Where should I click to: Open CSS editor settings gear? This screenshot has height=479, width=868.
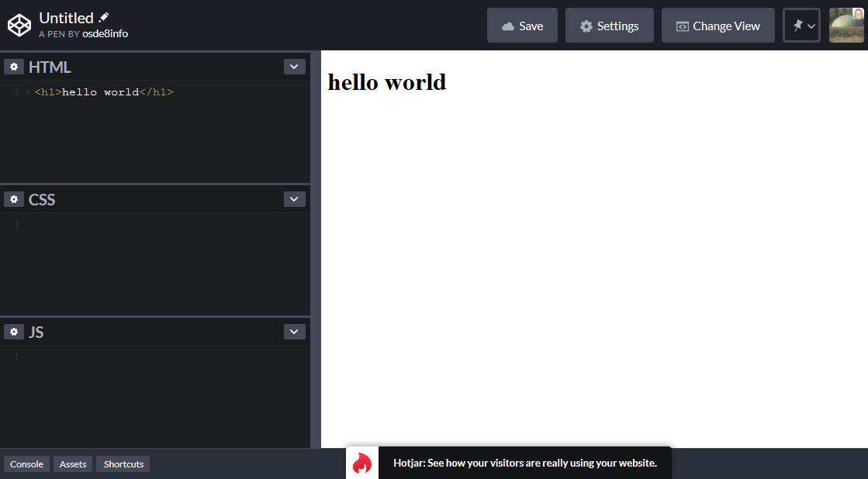[x=14, y=199]
